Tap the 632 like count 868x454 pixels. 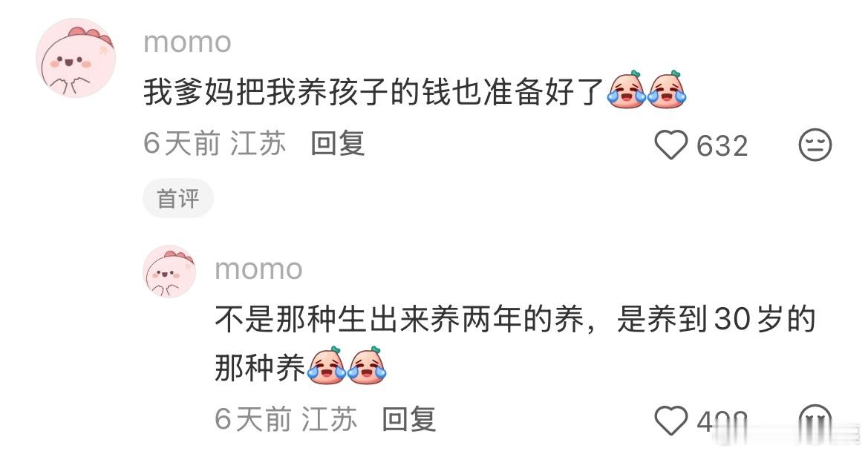(x=722, y=146)
